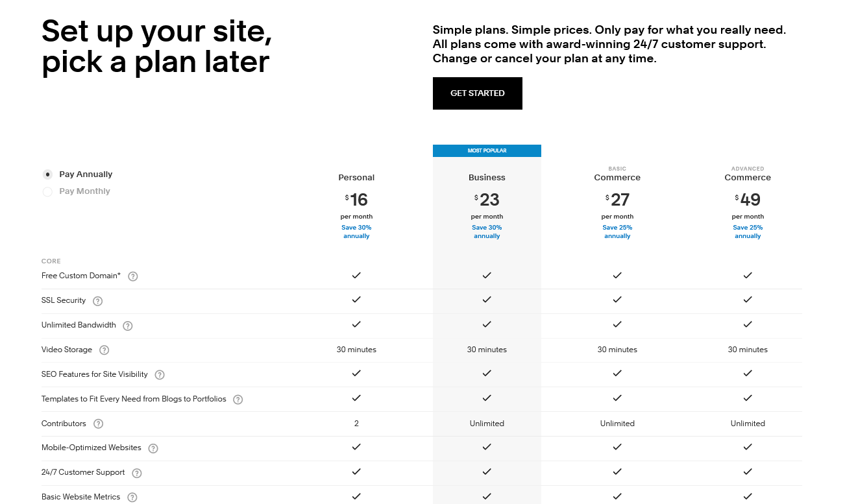Choose the Personal plan heading
This screenshot has width=845, height=504.
(356, 178)
